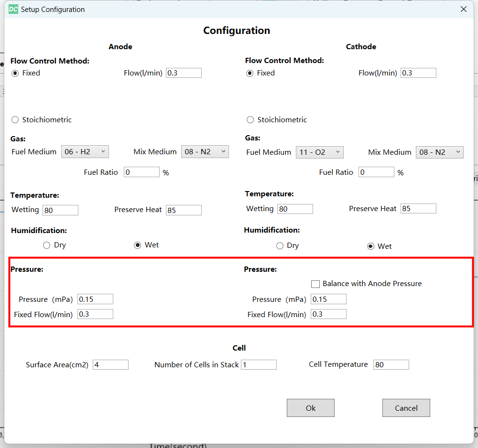Image resolution: width=478 pixels, height=448 pixels.
Task: Enable Balance with Anode Pressure checkbox
Action: (x=315, y=284)
